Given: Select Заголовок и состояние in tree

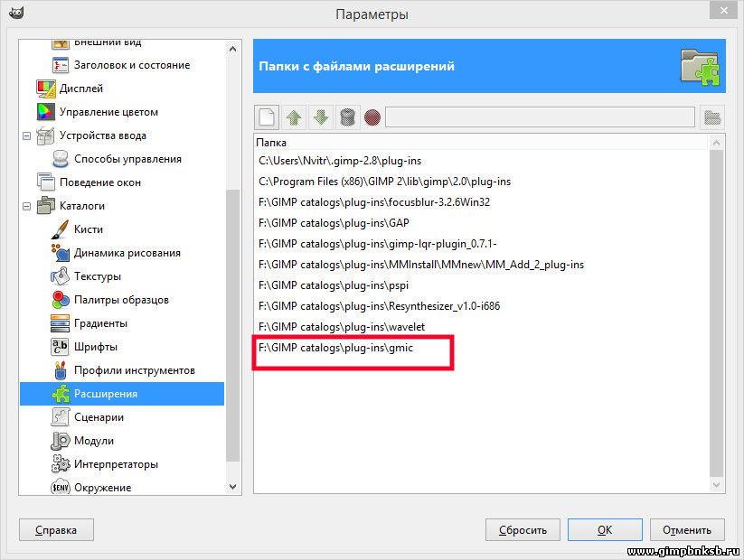Looking at the screenshot, I should (x=132, y=65).
